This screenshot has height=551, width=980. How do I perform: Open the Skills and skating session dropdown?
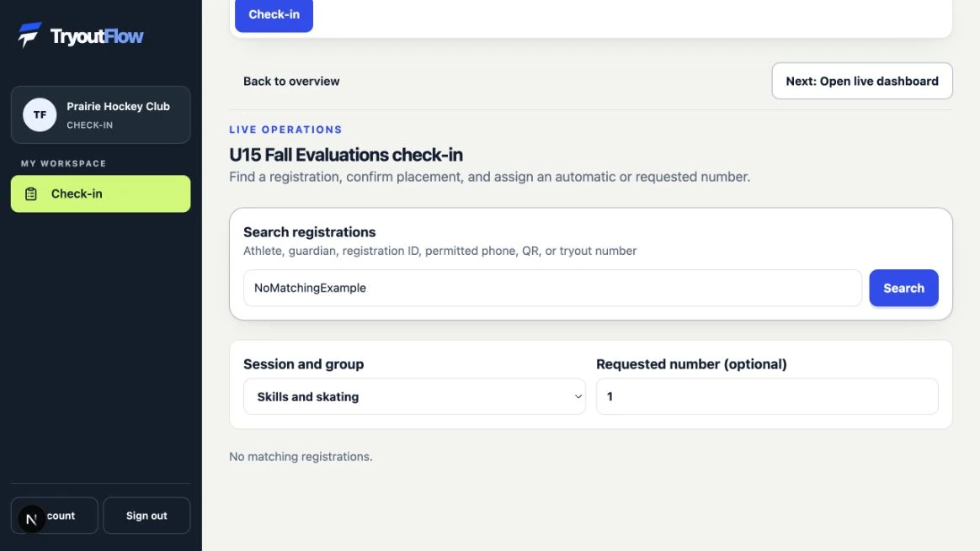(x=414, y=397)
